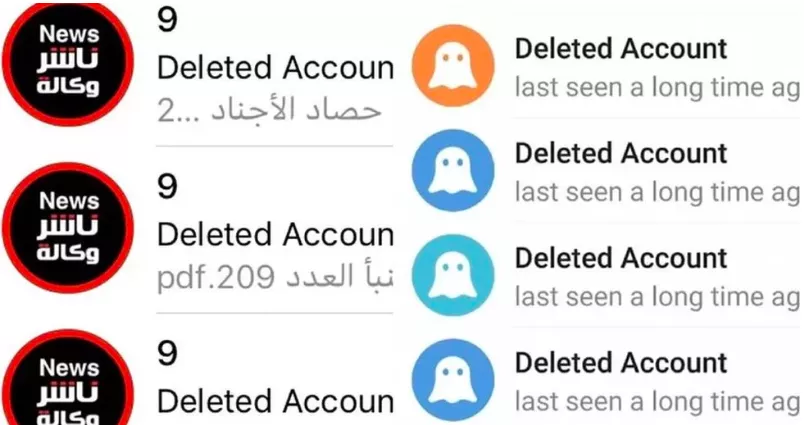Click the 9 label of the pdf.209 chat
Viewport: 804px width, 425px height.
(x=167, y=187)
